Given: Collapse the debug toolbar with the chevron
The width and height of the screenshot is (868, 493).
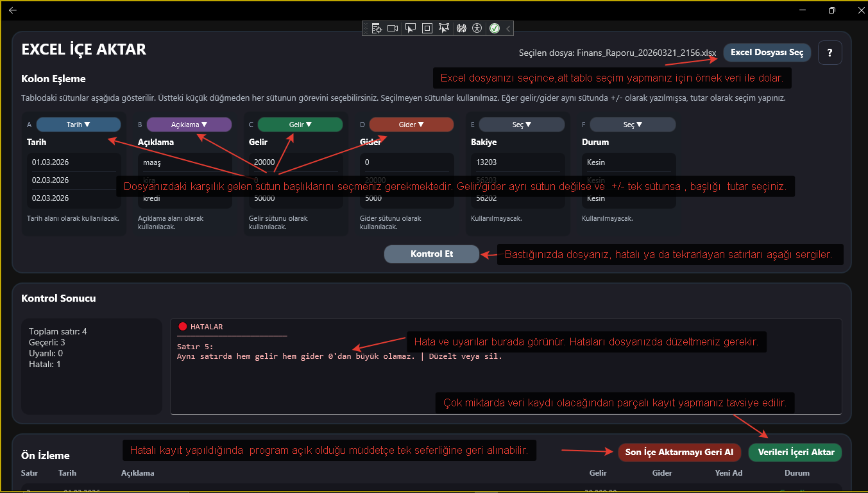Looking at the screenshot, I should click(x=508, y=28).
